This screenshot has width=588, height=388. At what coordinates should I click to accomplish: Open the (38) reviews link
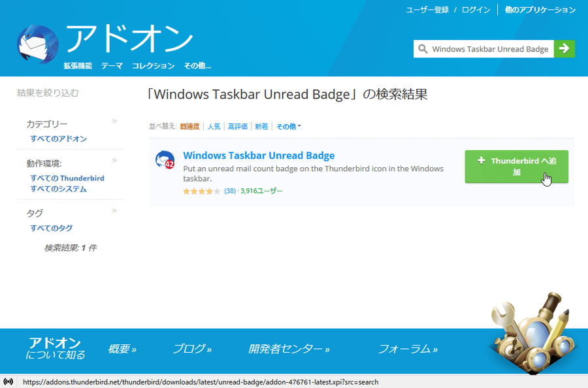tap(230, 191)
